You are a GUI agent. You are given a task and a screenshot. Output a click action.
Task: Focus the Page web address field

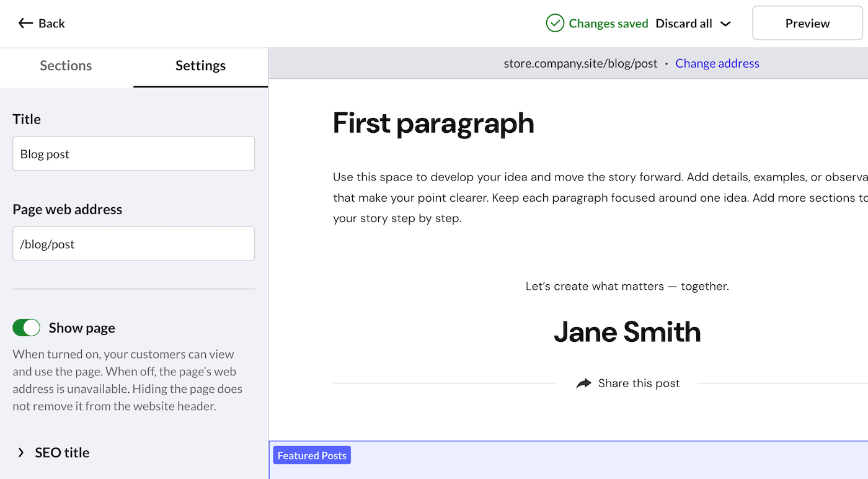[133, 244]
